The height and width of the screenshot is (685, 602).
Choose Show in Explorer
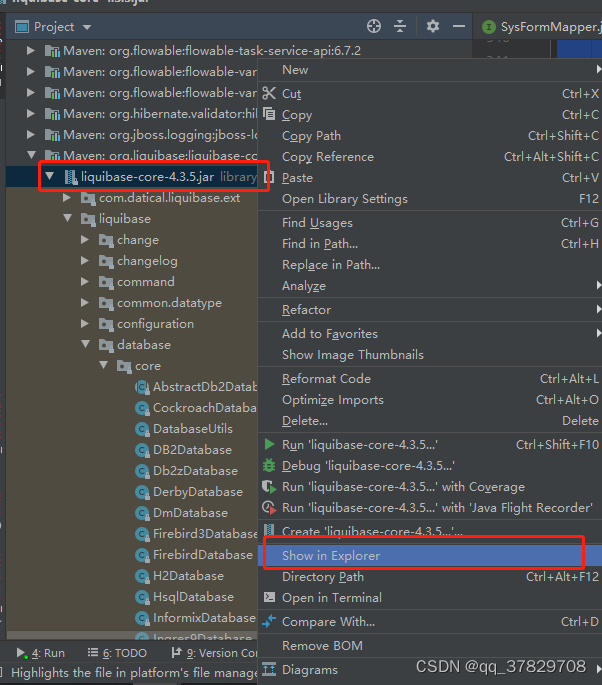[430, 555]
